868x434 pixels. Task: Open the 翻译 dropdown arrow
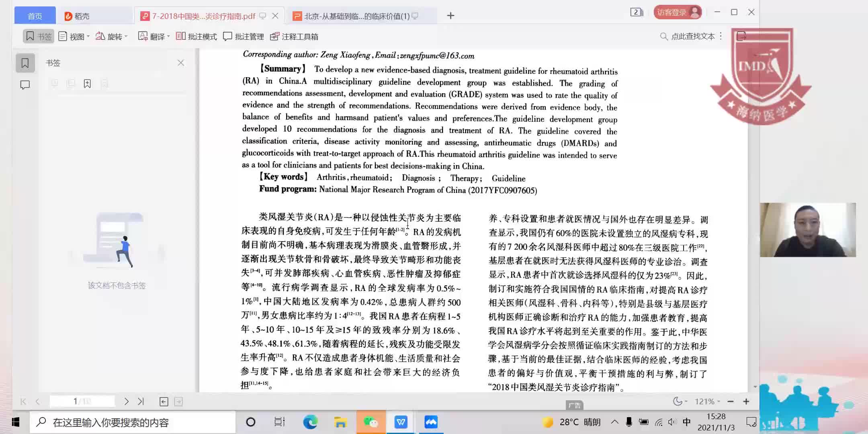169,36
